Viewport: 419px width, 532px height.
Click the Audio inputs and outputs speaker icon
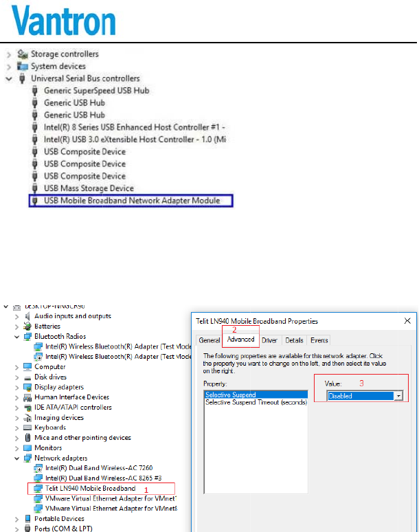[27, 316]
